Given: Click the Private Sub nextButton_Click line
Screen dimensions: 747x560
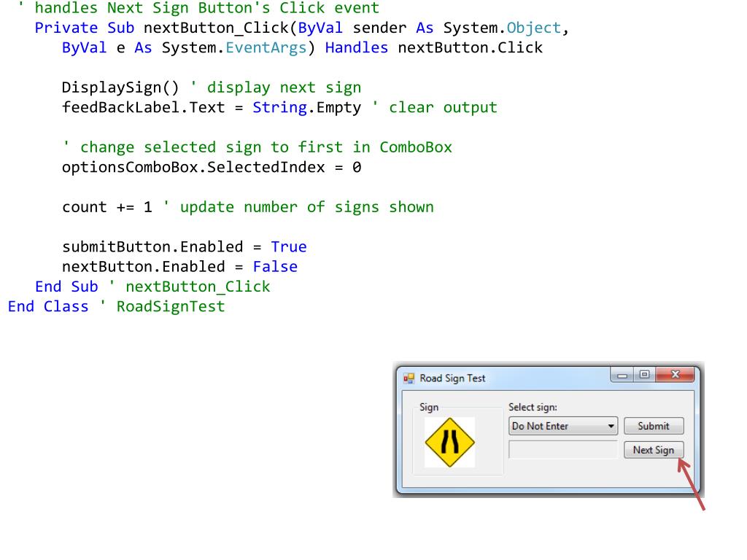Looking at the screenshot, I should 302,28.
